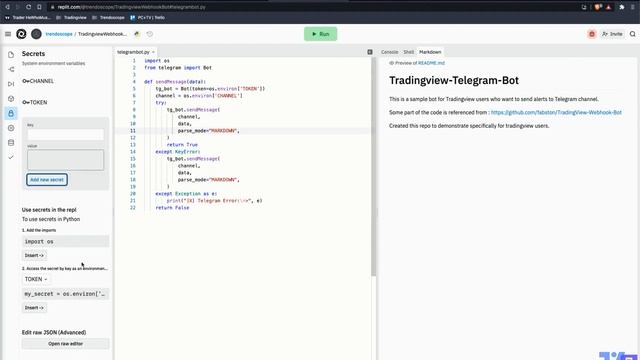Open the Files sidebar panel

point(11,55)
